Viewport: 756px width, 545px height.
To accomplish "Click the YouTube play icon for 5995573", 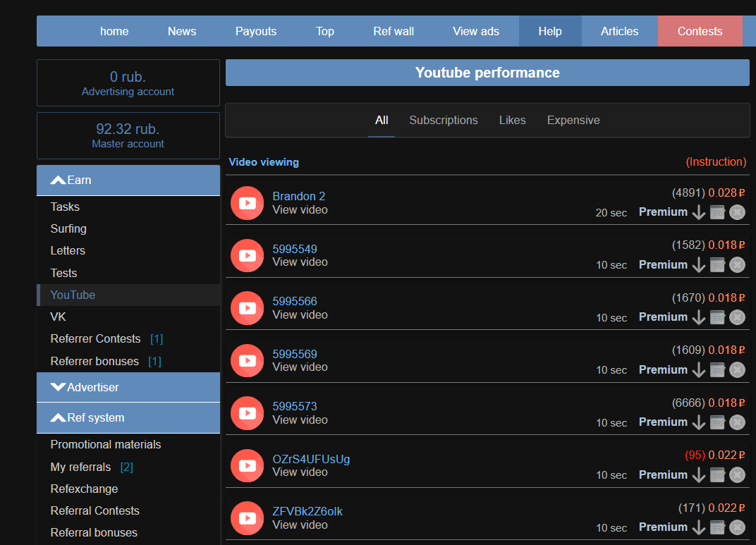I will click(x=247, y=413).
